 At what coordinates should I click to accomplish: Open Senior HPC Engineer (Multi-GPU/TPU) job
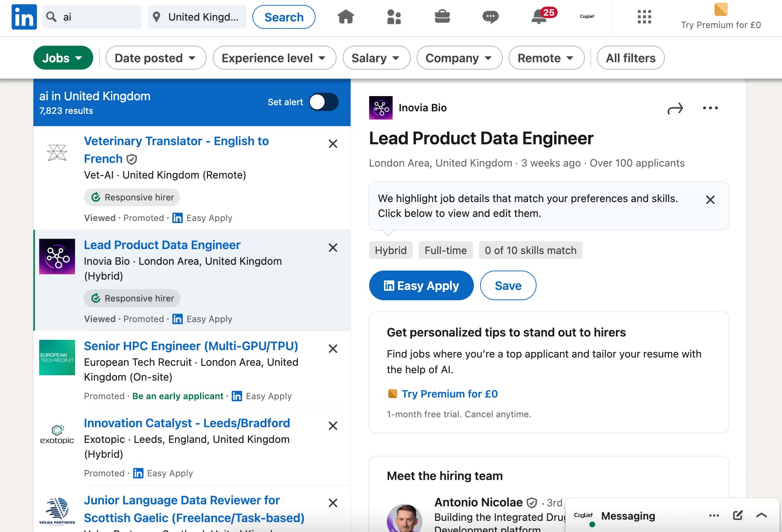coord(191,346)
